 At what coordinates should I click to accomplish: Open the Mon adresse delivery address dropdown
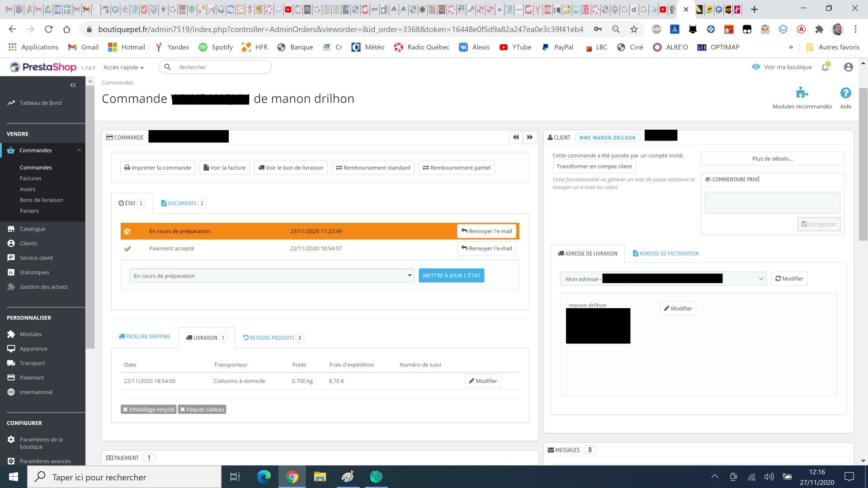[x=663, y=279]
